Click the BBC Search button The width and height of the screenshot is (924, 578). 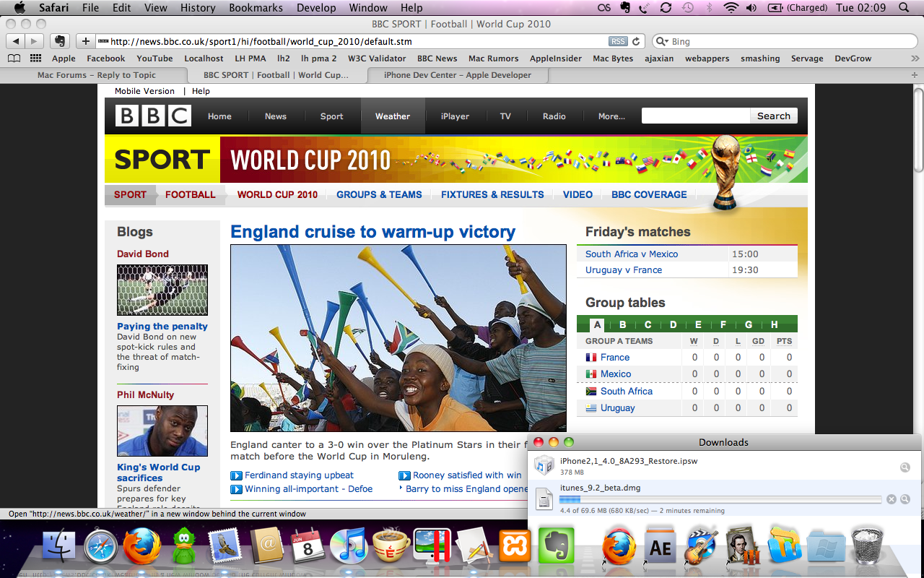tap(774, 116)
